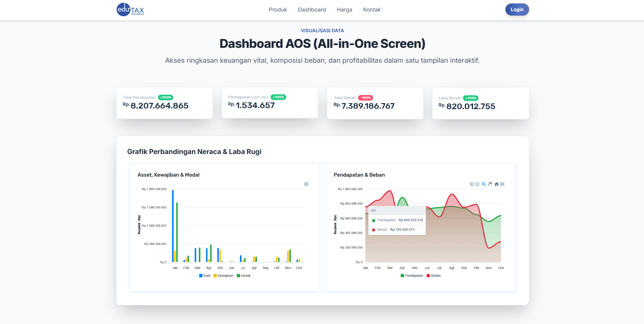644x324 pixels.
Task: Toggle the Aset series in the legend
Action: 204,276
